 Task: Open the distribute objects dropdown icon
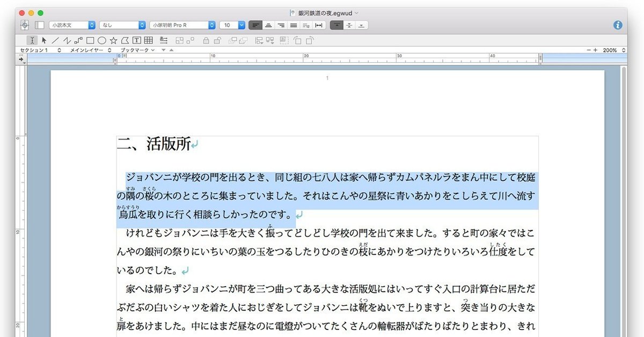pyautogui.click(x=271, y=40)
